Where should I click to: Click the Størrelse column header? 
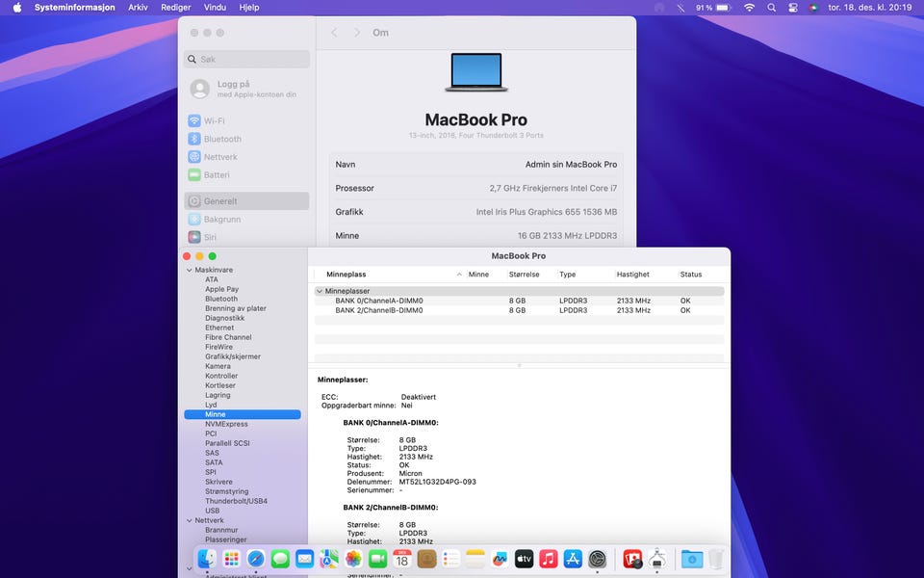click(524, 275)
